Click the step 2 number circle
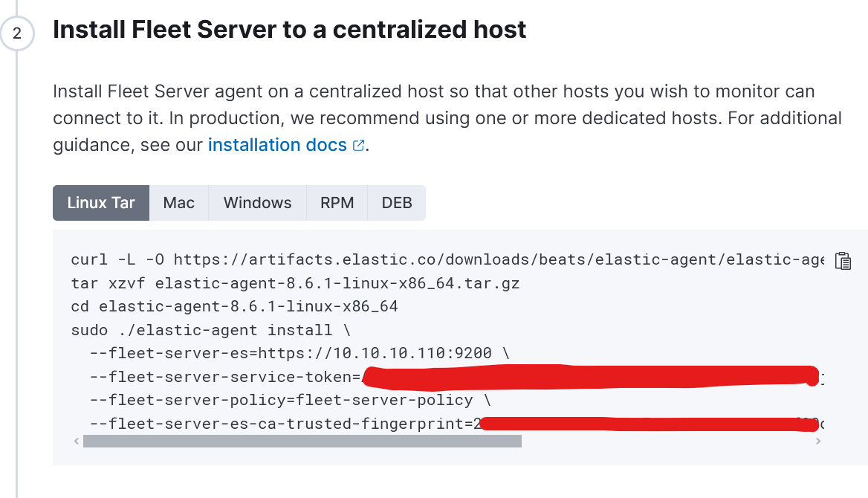 tap(17, 33)
